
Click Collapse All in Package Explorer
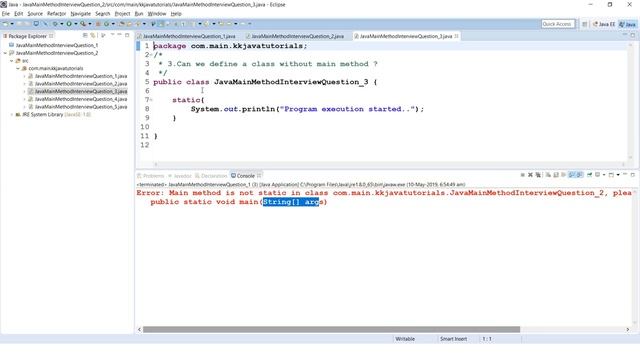85,36
